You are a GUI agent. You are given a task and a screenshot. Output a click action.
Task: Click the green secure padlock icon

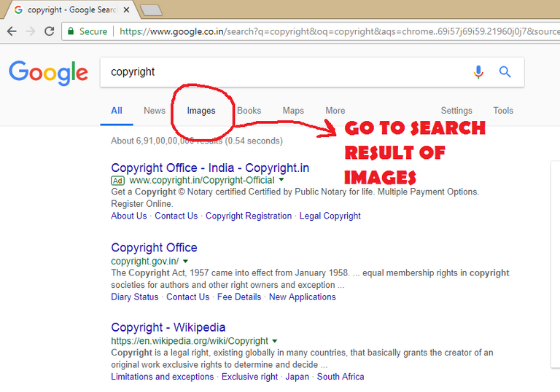coord(70,31)
